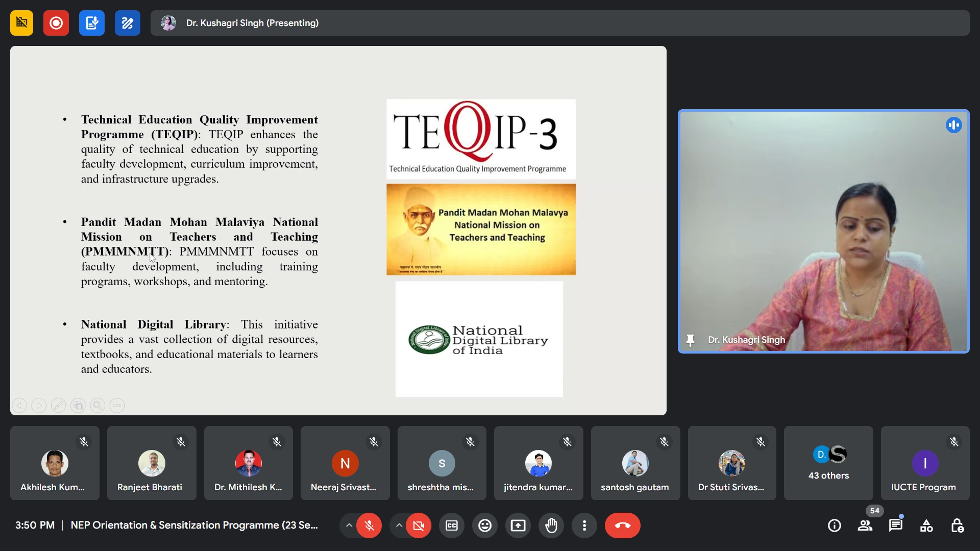Viewport: 980px width, 551px height.
Task: Open the blue notes extension icon
Action: pyautogui.click(x=92, y=23)
